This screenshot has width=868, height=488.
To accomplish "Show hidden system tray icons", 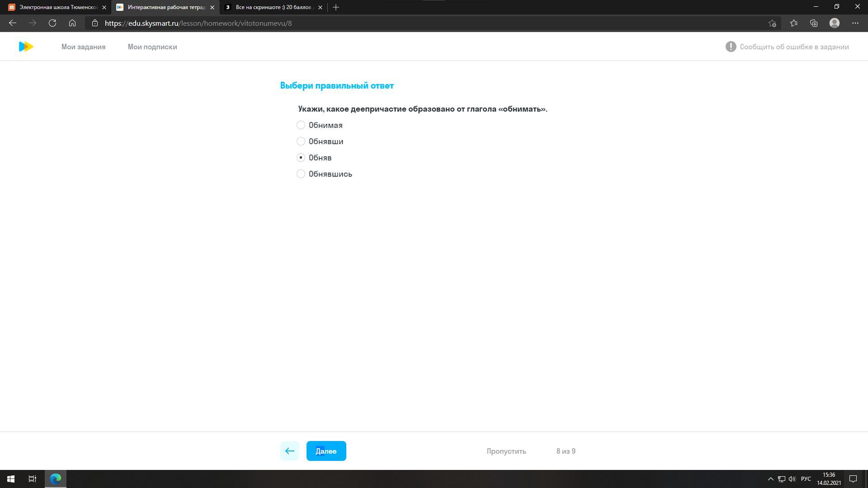I will (770, 479).
